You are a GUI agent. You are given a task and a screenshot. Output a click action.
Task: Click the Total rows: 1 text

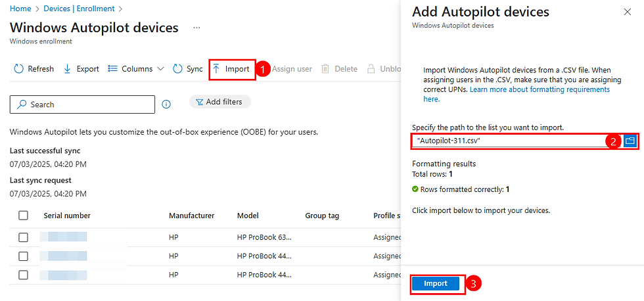[x=432, y=174]
